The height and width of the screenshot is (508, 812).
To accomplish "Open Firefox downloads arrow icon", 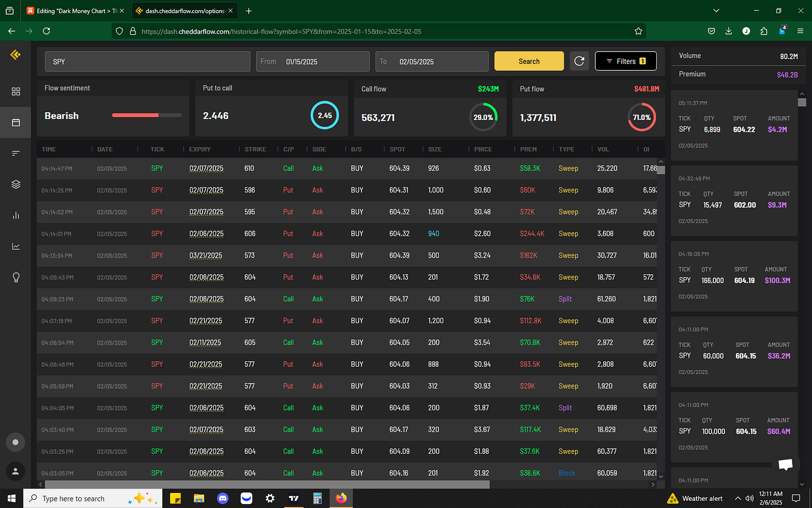I will [x=728, y=31].
